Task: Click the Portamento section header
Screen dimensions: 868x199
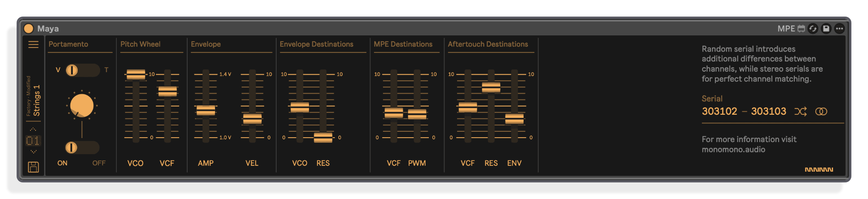Action: coord(68,44)
